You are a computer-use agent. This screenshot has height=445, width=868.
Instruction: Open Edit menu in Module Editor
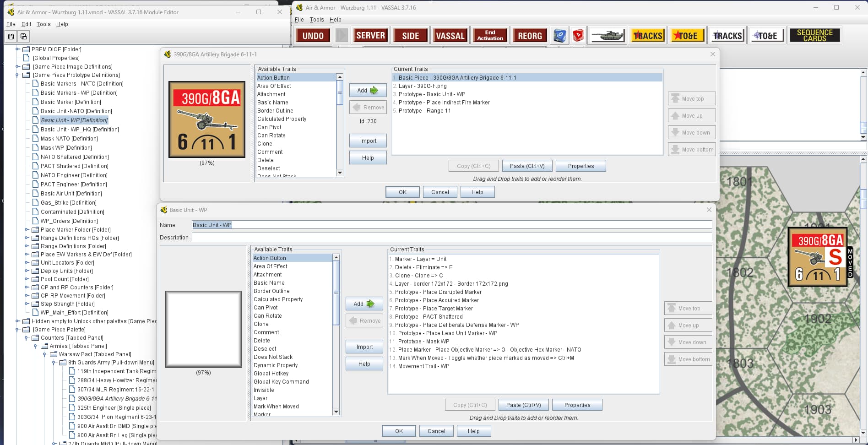tap(27, 24)
